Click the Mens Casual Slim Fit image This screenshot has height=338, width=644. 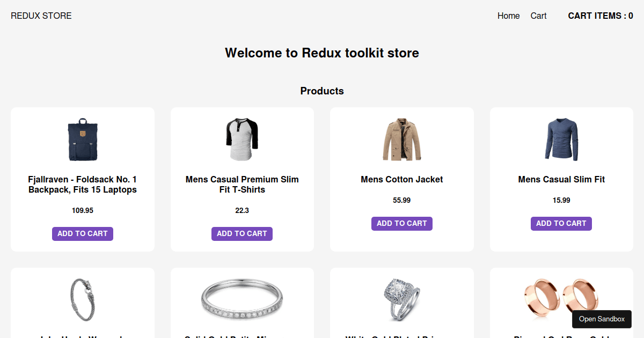561,138
